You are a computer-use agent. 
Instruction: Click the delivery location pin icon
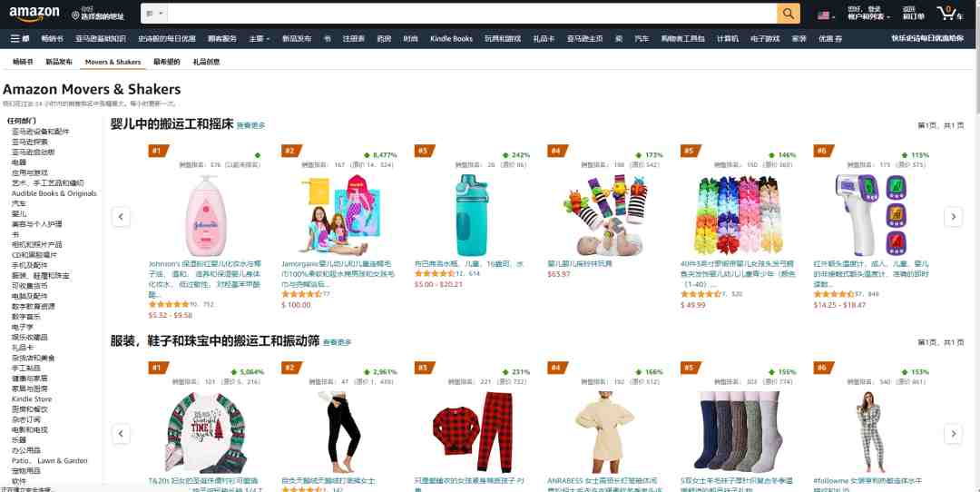[x=75, y=15]
